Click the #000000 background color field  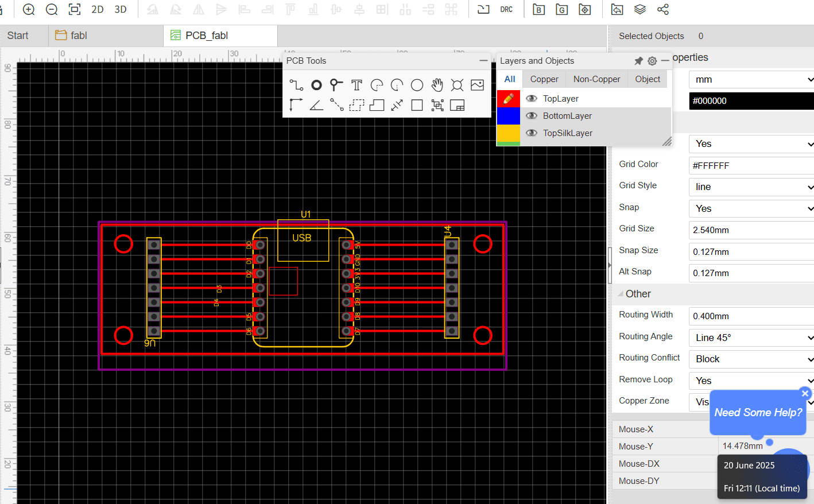click(751, 100)
